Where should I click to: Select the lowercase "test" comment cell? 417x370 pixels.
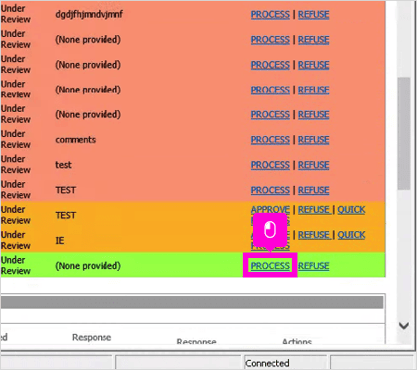click(63, 165)
